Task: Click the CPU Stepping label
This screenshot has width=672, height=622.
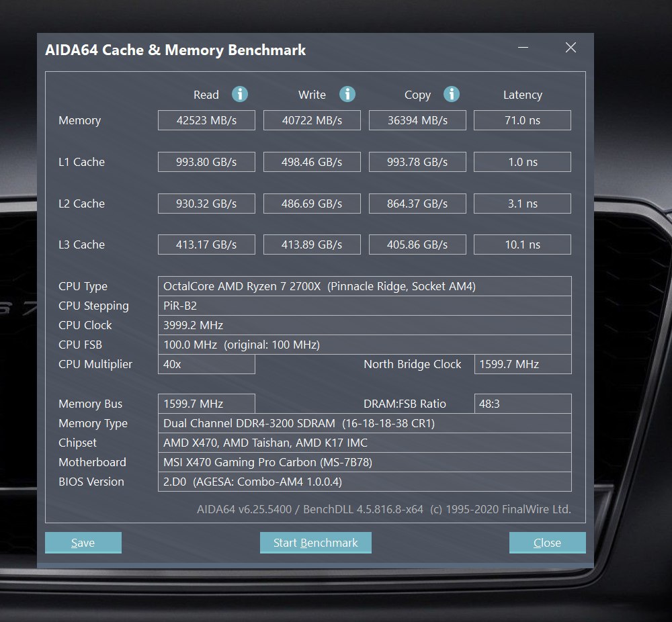Action: point(93,306)
